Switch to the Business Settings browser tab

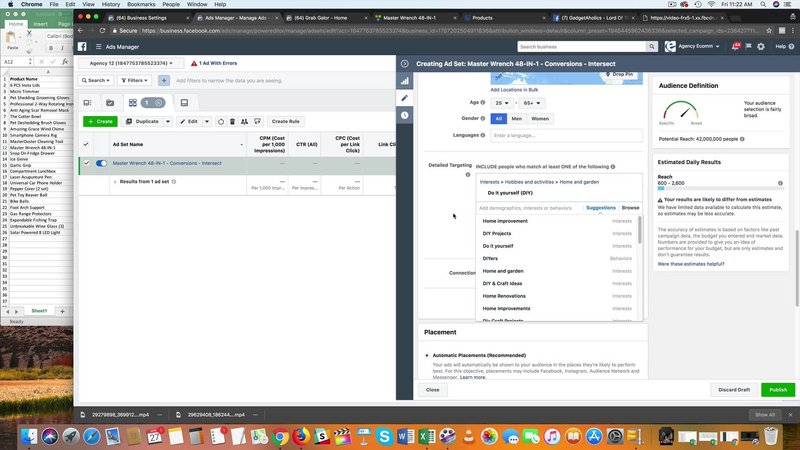[x=148, y=18]
